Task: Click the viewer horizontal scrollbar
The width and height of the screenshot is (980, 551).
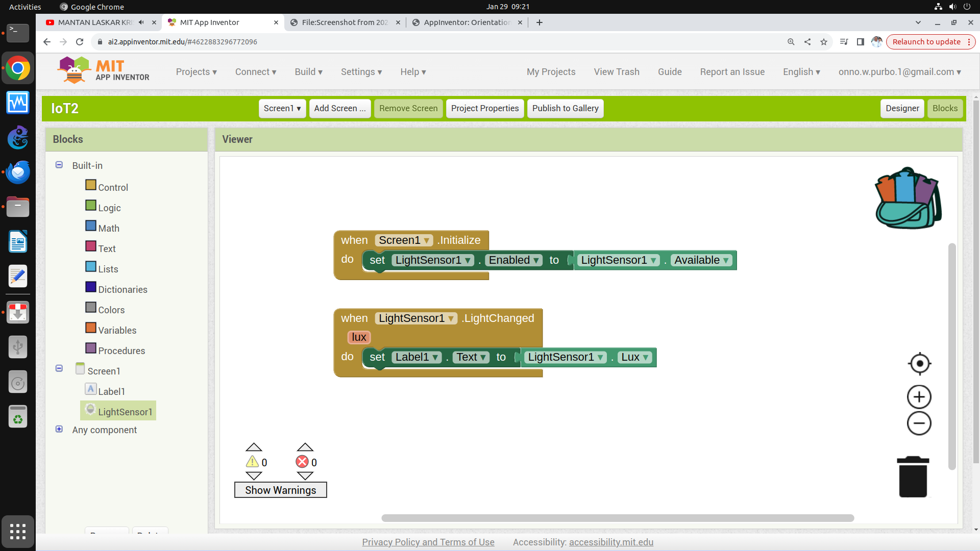Action: [x=617, y=518]
